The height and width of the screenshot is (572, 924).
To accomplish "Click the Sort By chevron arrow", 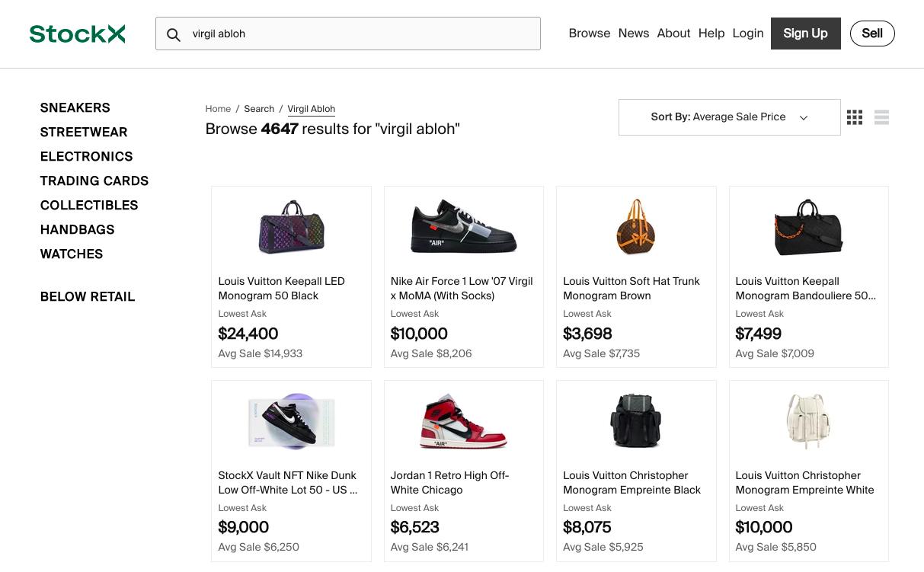I will coord(804,118).
